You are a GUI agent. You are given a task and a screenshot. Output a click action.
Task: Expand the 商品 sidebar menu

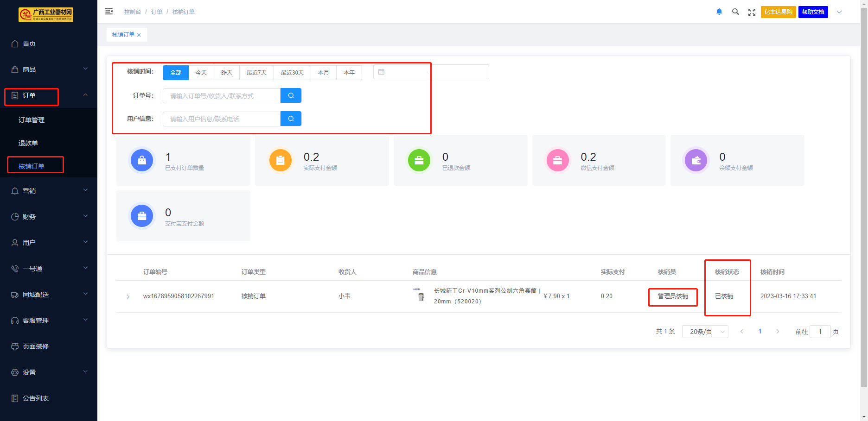pyautogui.click(x=49, y=69)
